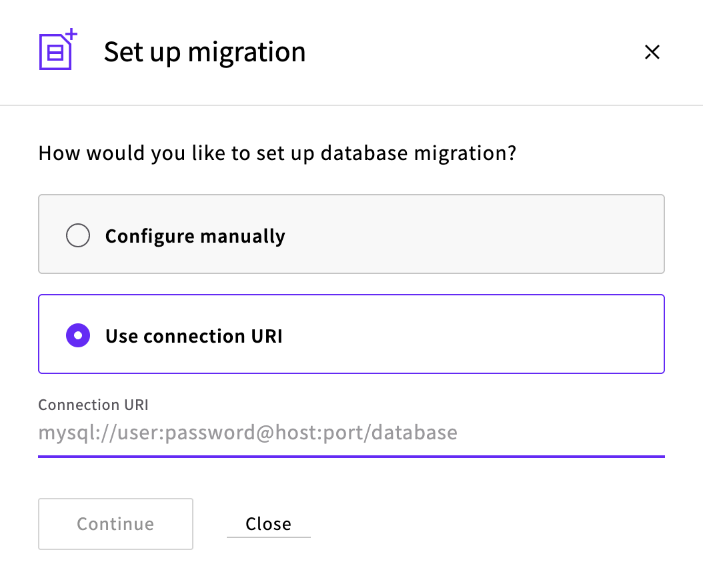
Task: Click the Close link beside Continue
Action: tap(268, 524)
